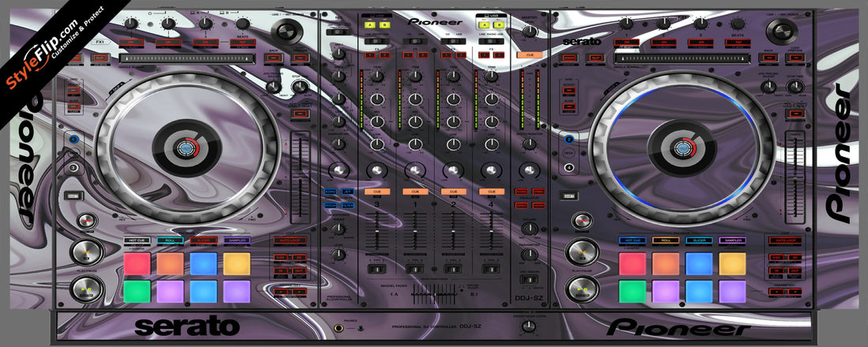The image size is (868, 347).
Task: Click the channel 3 volume fader
Action: [376, 230]
